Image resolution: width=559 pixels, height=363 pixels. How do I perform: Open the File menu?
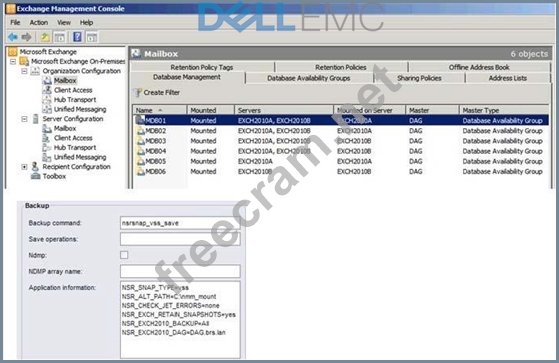coord(15,22)
